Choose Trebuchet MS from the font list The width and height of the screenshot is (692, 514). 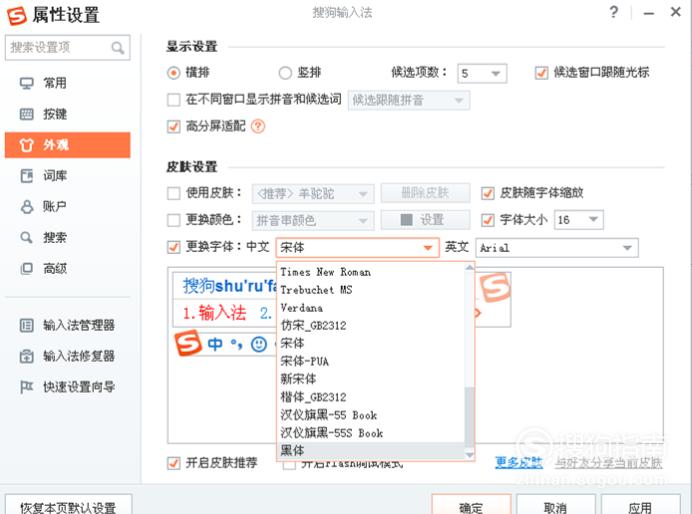click(x=371, y=290)
